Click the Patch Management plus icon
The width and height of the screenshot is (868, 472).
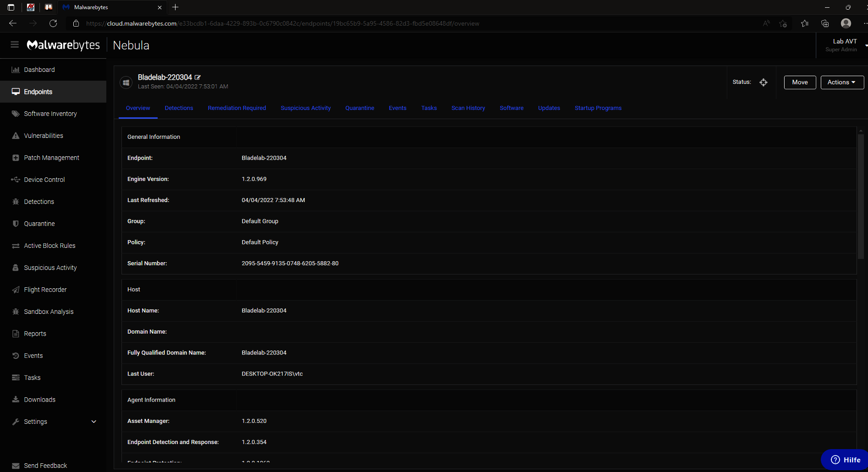tap(15, 158)
